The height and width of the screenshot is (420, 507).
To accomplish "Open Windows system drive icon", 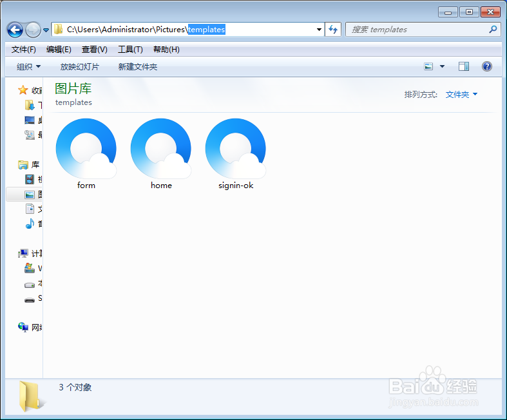I will (x=30, y=268).
